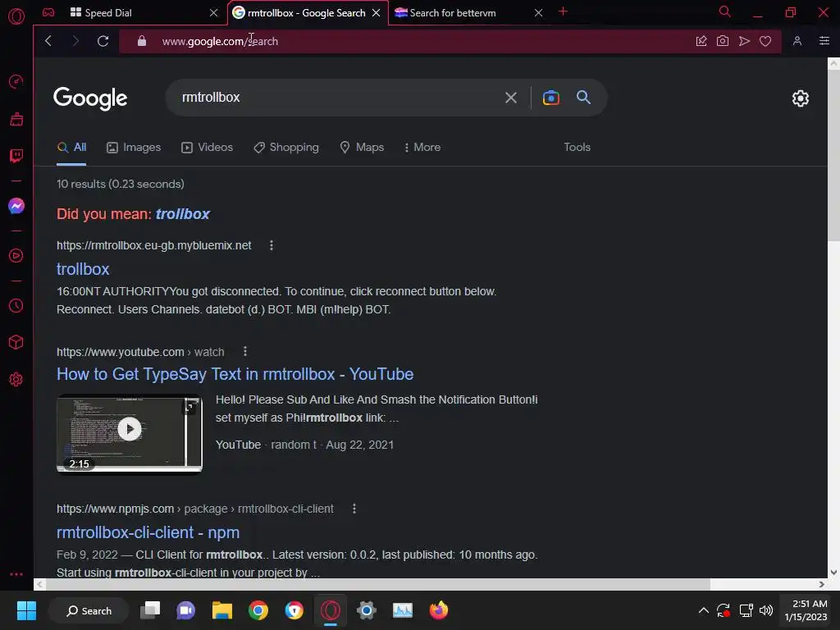Open Firefox from taskbar
Viewport: 840px width, 630px height.
click(439, 610)
